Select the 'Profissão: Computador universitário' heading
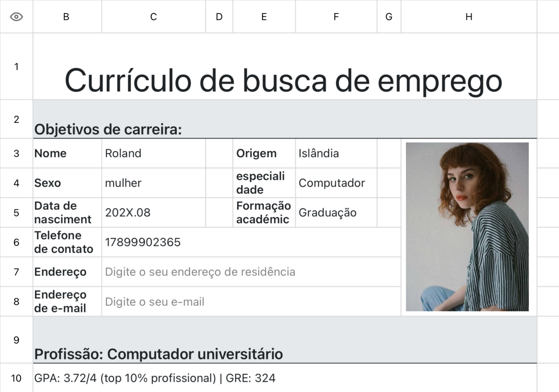559x392 pixels. 285,340
